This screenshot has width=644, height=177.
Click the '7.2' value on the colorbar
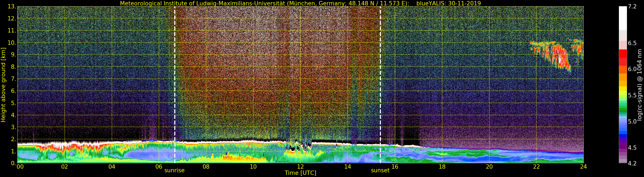coord(632,6)
